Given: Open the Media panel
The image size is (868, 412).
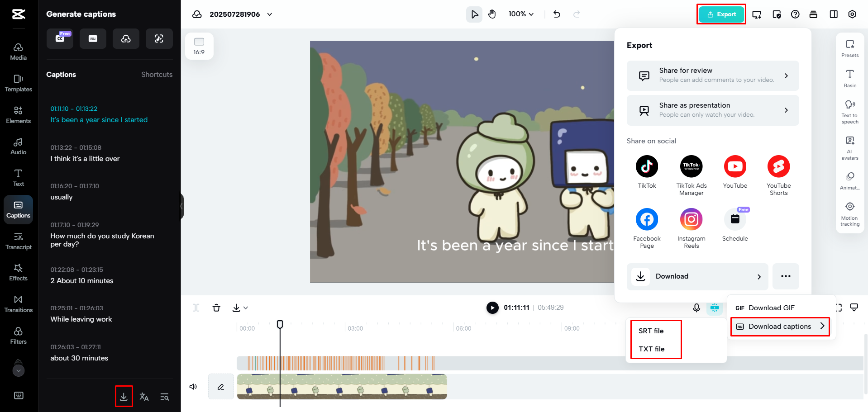Looking at the screenshot, I should click(18, 52).
